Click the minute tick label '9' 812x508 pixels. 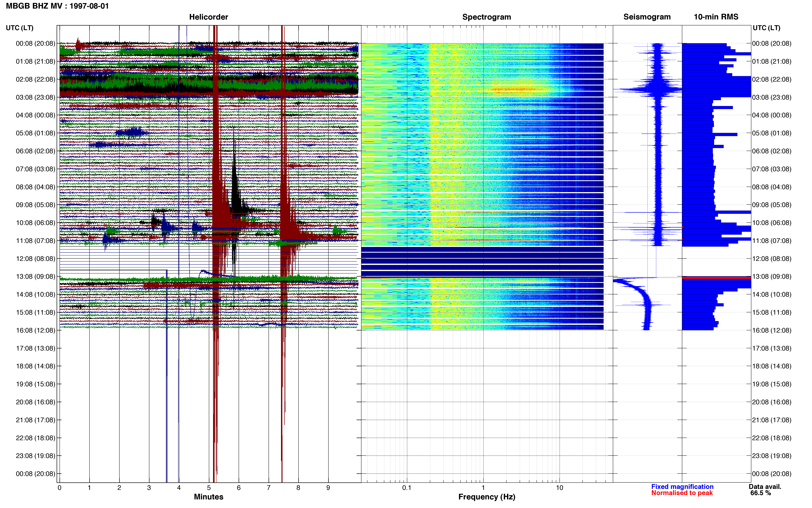(328, 488)
